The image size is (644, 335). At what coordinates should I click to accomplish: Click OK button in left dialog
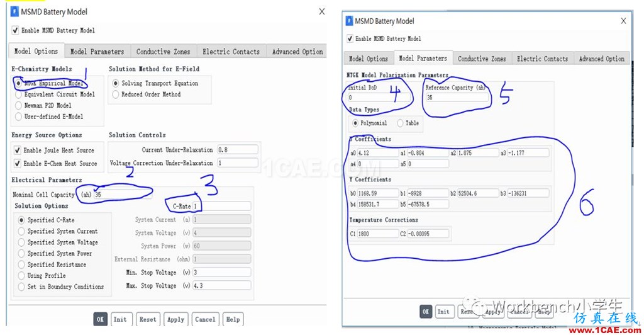(x=100, y=319)
